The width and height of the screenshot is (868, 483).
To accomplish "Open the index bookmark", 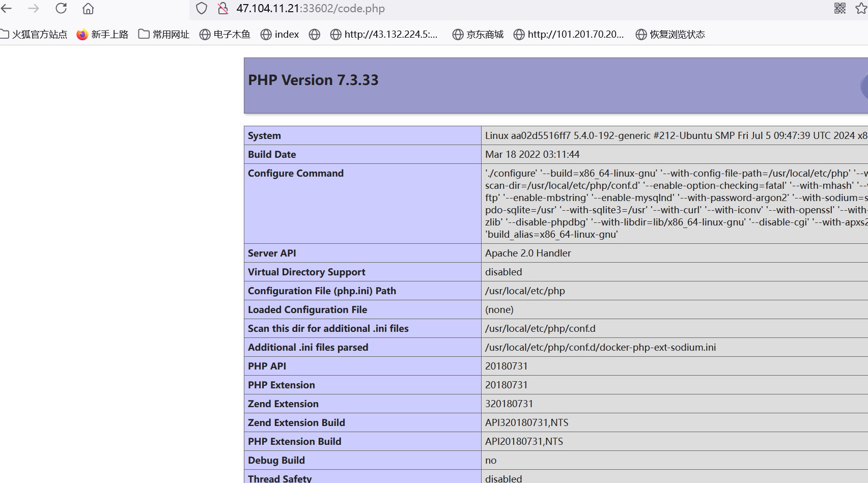I will click(x=279, y=34).
